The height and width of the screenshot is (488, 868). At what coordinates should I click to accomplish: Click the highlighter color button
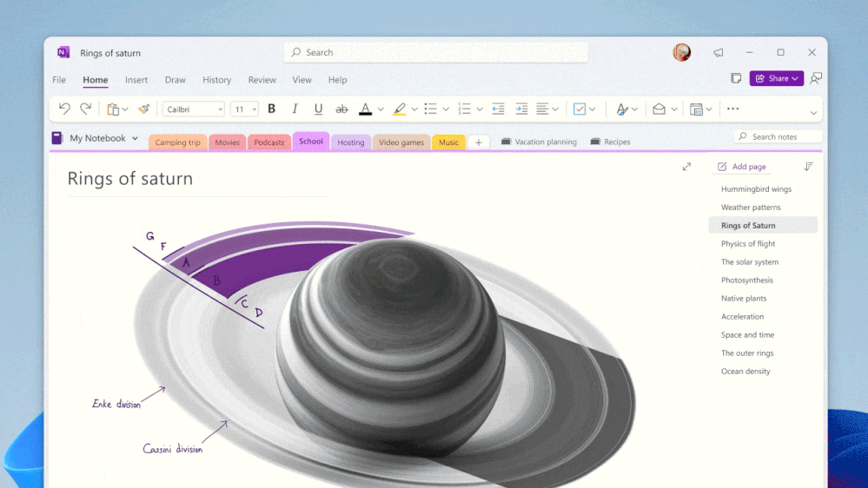point(399,109)
